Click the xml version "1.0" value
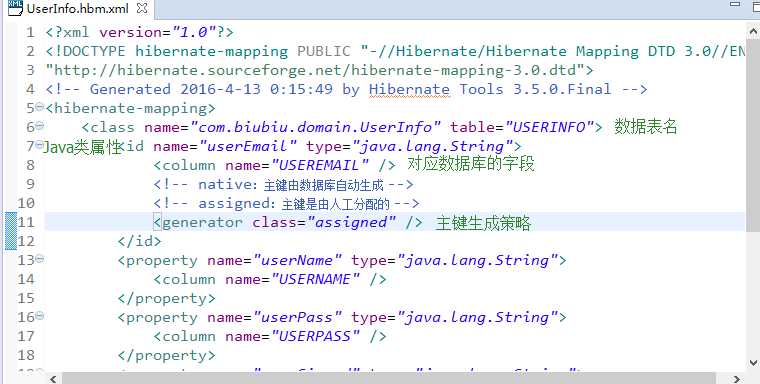 tap(194, 32)
